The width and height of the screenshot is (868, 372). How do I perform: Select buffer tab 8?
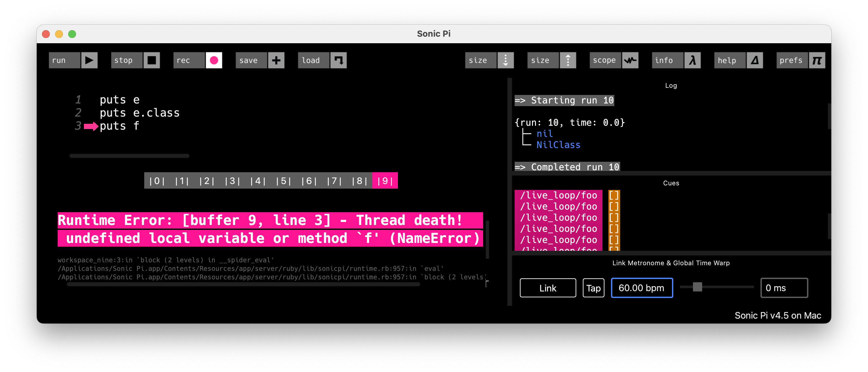click(359, 181)
